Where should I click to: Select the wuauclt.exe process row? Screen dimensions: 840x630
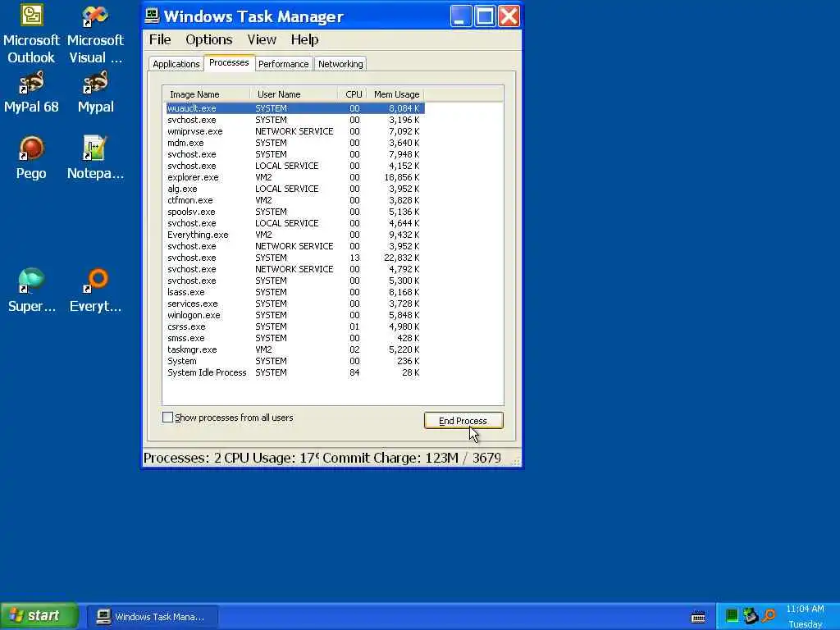[294, 108]
